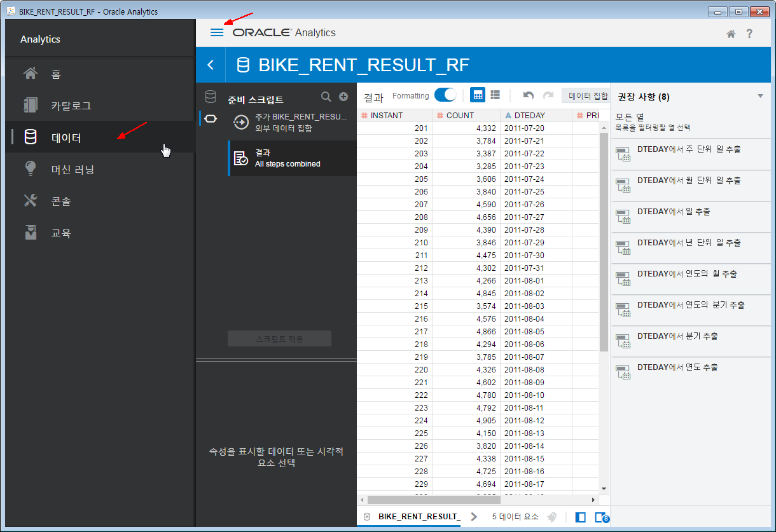Click the 데이터 집합 button
Screen dimensions: 776x532
tap(586, 96)
